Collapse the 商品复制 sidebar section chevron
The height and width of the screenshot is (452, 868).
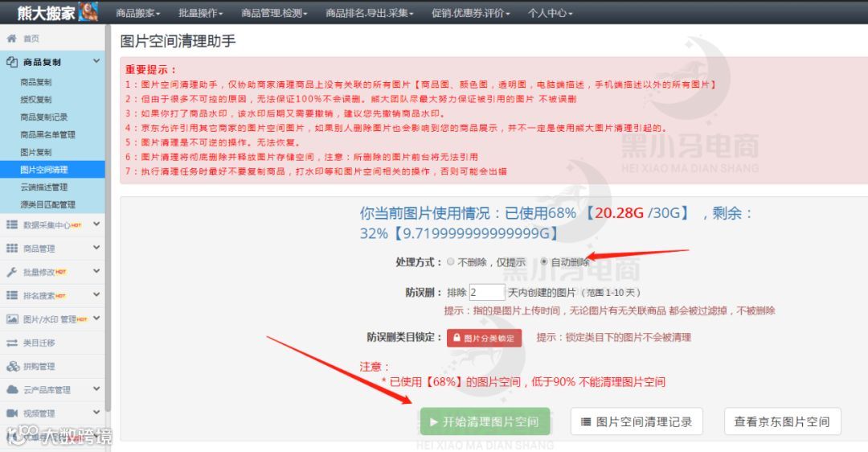pos(96,61)
